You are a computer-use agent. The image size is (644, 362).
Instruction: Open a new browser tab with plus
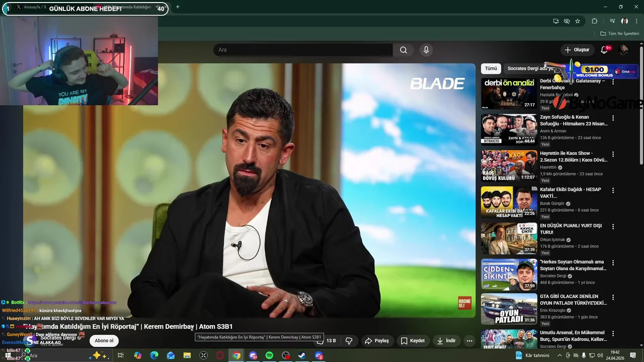(x=178, y=7)
